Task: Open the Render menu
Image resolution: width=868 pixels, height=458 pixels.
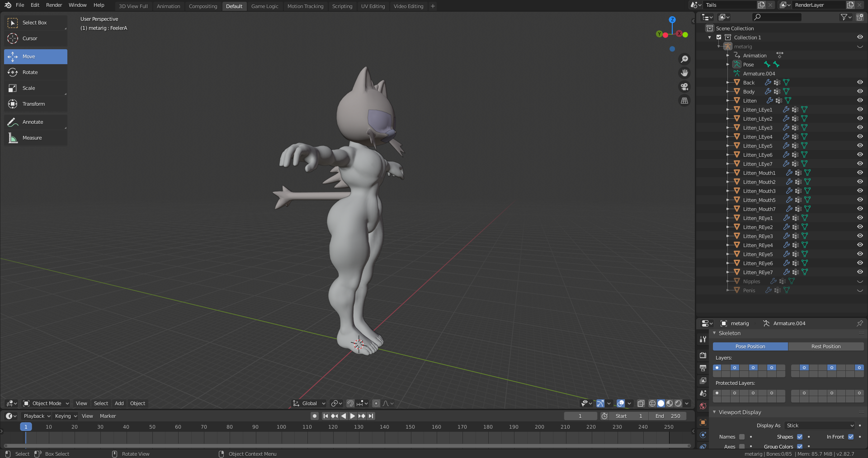Action: 54,5
